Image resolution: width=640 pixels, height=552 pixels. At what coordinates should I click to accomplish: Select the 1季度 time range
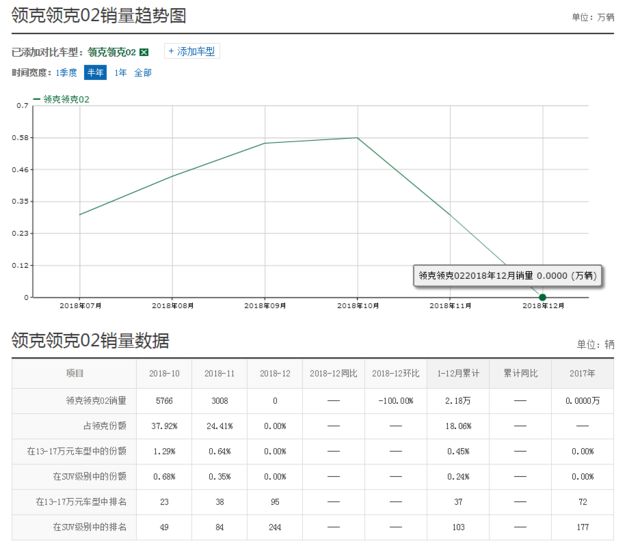[x=66, y=73]
